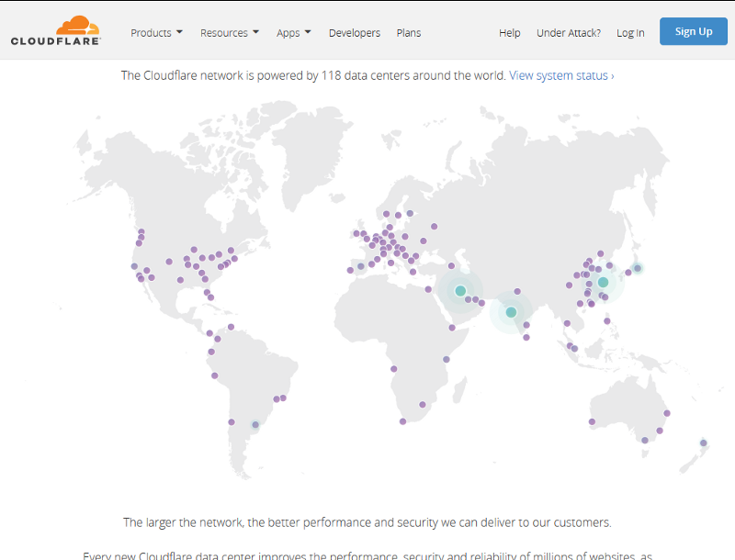Click the Luanda marker on Angola's coast

[394, 369]
